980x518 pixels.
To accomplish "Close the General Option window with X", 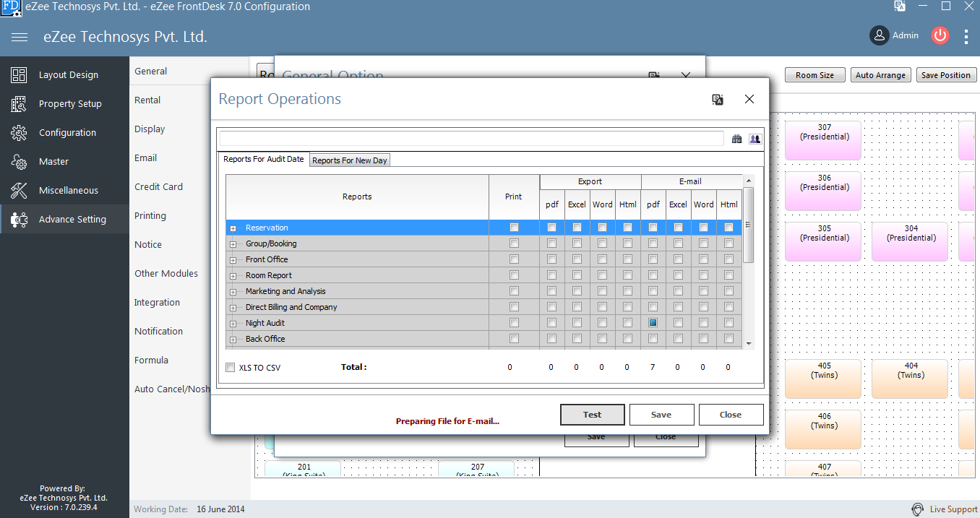I will (x=687, y=74).
